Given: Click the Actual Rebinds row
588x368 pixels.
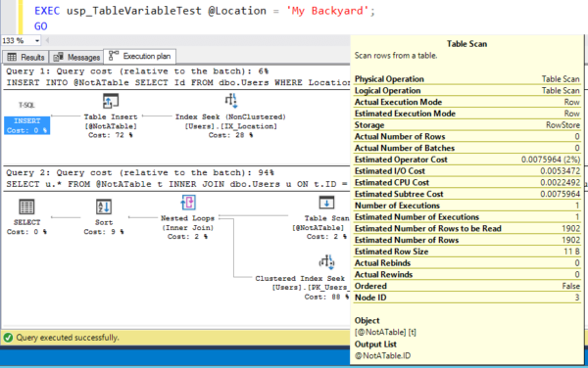Looking at the screenshot, I should (467, 263).
